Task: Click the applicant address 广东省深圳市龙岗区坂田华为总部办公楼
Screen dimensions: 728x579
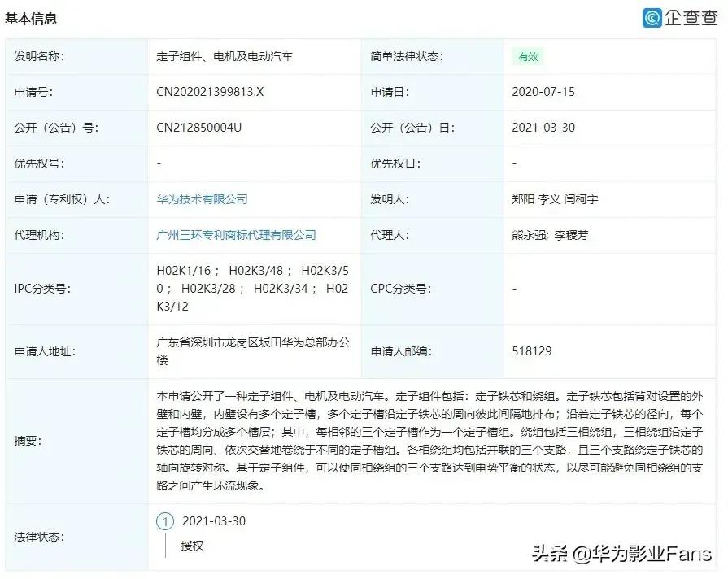Action: point(253,351)
